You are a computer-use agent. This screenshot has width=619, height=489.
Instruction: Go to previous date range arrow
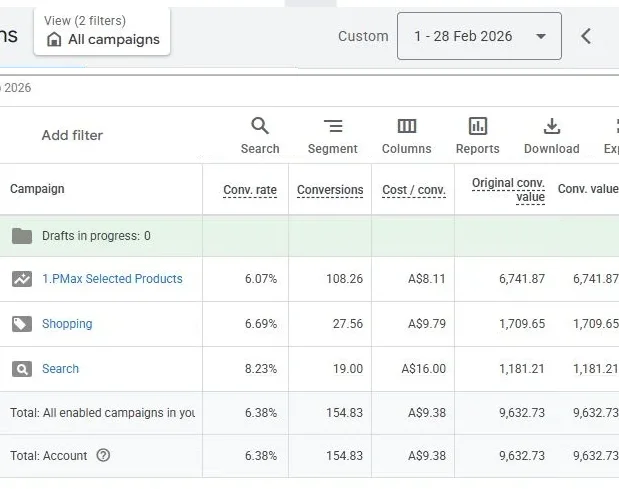pos(586,36)
